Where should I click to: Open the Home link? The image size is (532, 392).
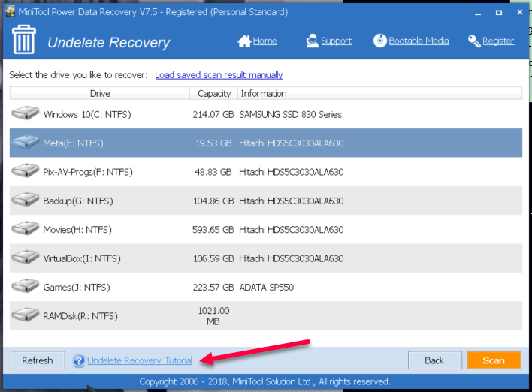264,41
